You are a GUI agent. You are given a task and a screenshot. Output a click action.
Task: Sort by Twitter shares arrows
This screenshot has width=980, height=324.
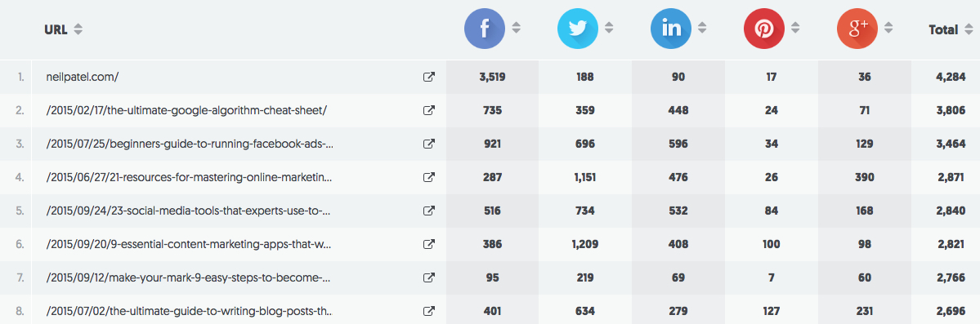pos(610,28)
